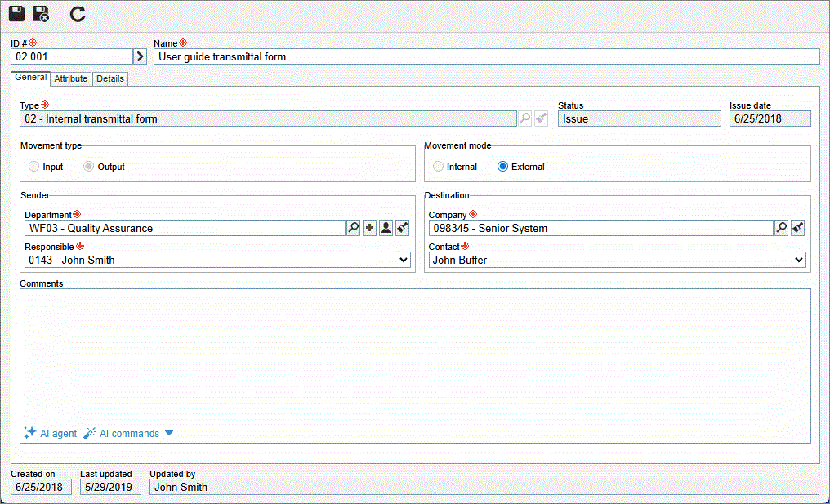
Task: Expand the Responsible dropdown list
Action: pos(403,261)
